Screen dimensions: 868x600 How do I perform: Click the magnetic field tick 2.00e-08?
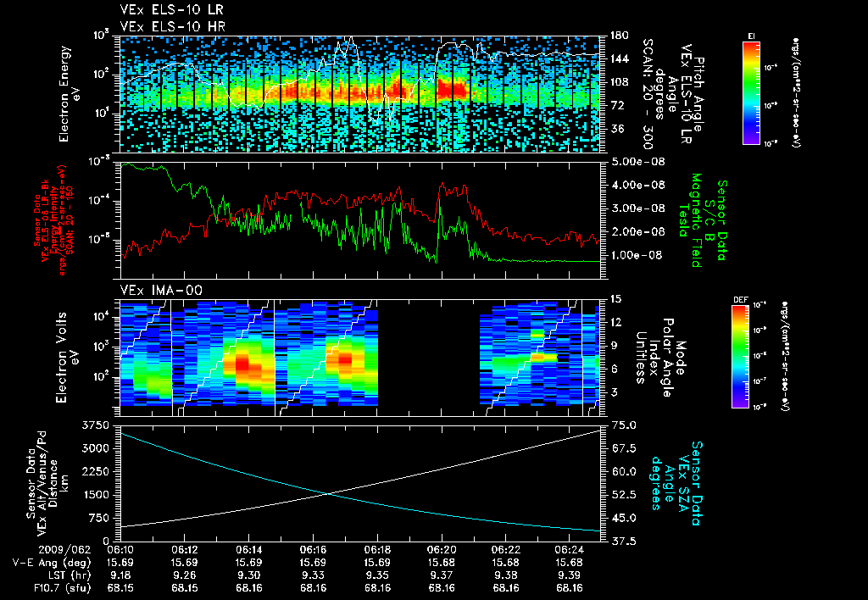pos(637,231)
